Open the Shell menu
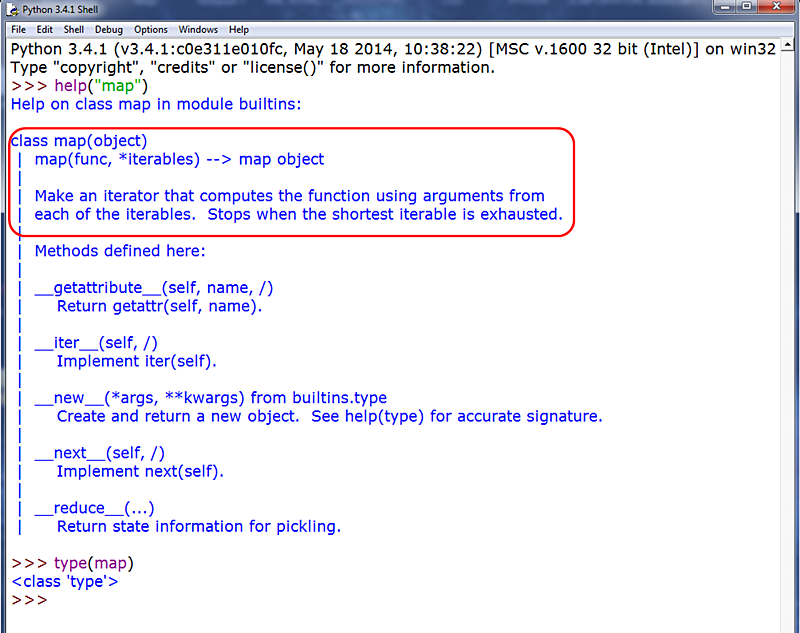Screen dimensions: 800x633 click(73, 29)
